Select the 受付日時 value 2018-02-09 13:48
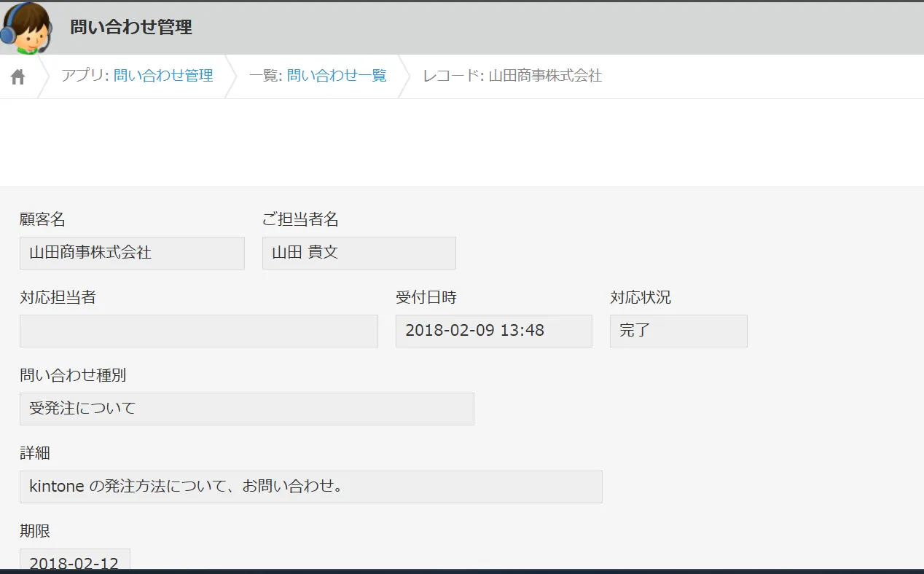This screenshot has height=574, width=924. 493,331
